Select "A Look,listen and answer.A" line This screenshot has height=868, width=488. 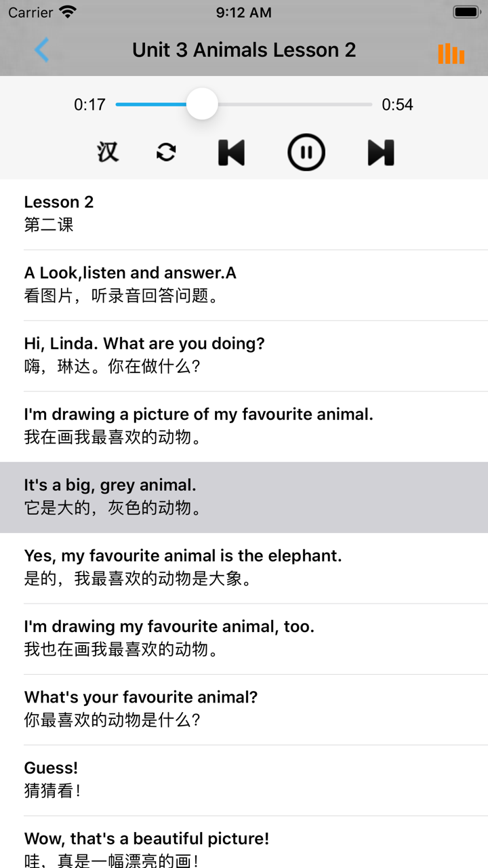tap(244, 285)
